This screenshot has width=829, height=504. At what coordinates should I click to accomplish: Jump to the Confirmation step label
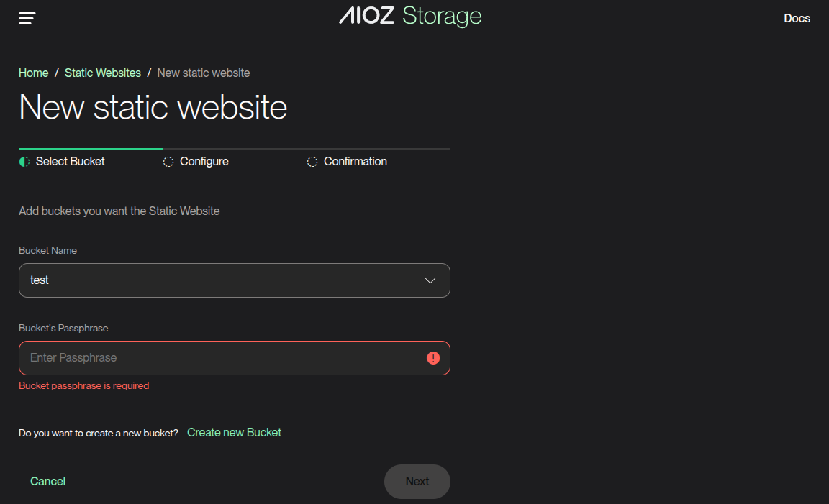pos(355,162)
